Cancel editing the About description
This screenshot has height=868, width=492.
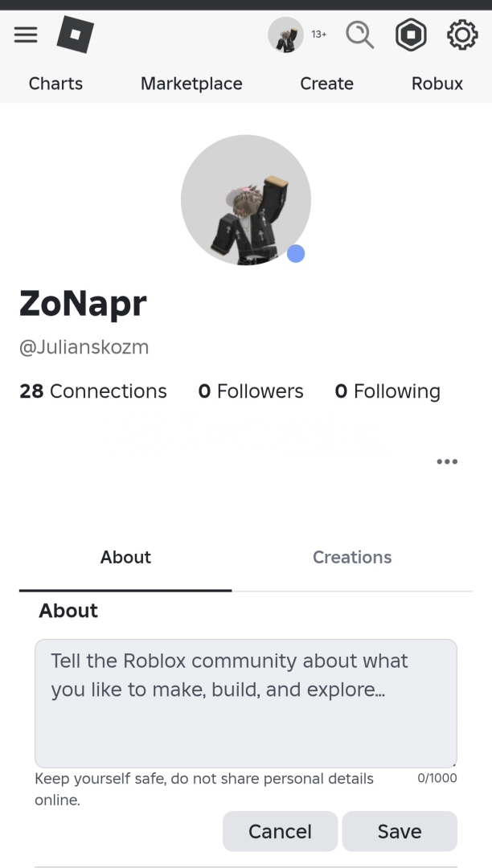coord(280,831)
